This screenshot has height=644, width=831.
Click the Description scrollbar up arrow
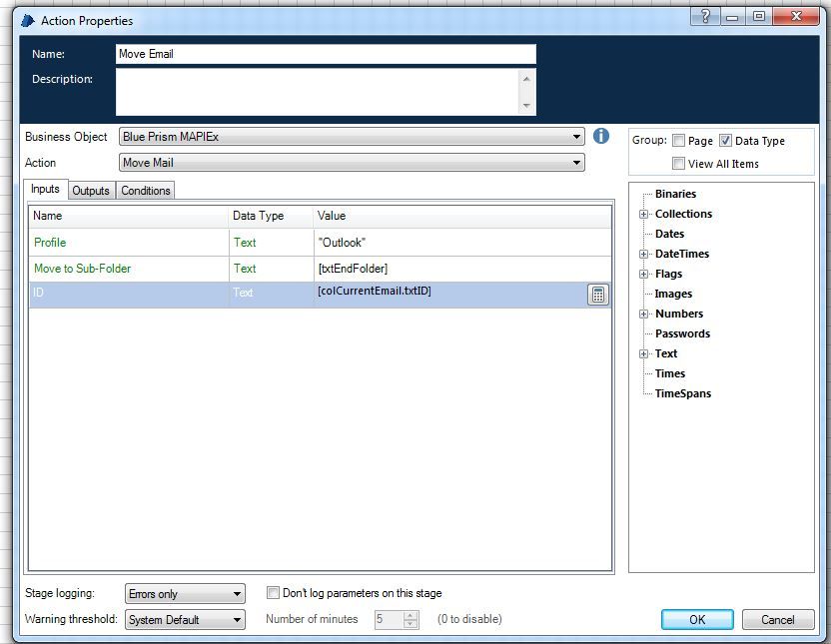tap(526, 79)
